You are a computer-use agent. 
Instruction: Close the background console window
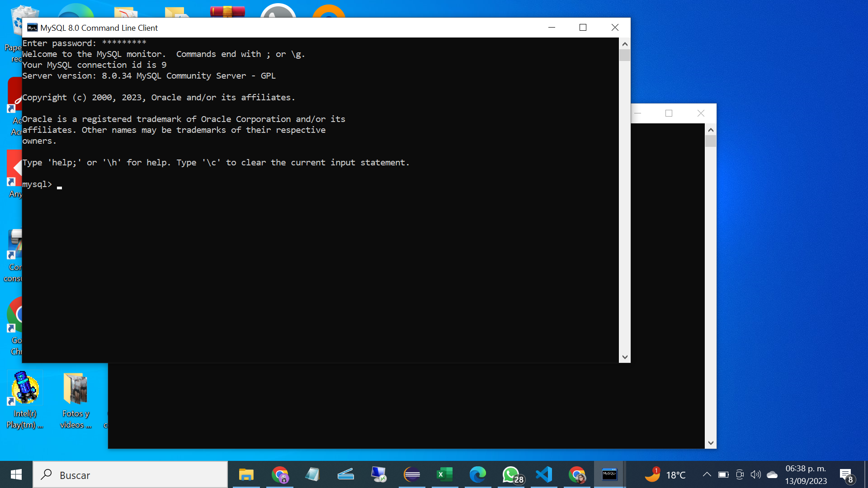(x=701, y=113)
